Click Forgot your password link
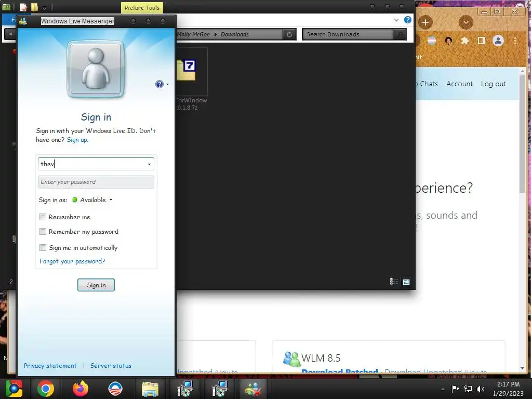Screen dimensions: 532x399 coord(72,261)
